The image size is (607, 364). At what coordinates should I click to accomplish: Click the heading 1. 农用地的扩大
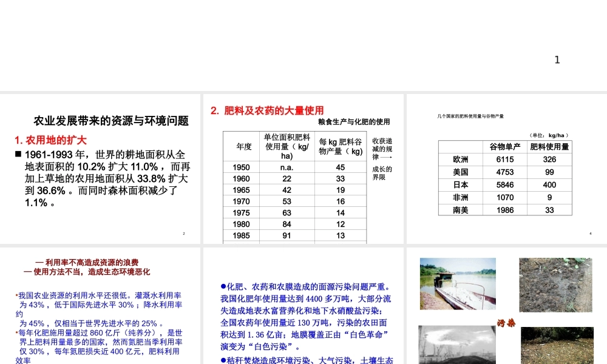click(50, 140)
